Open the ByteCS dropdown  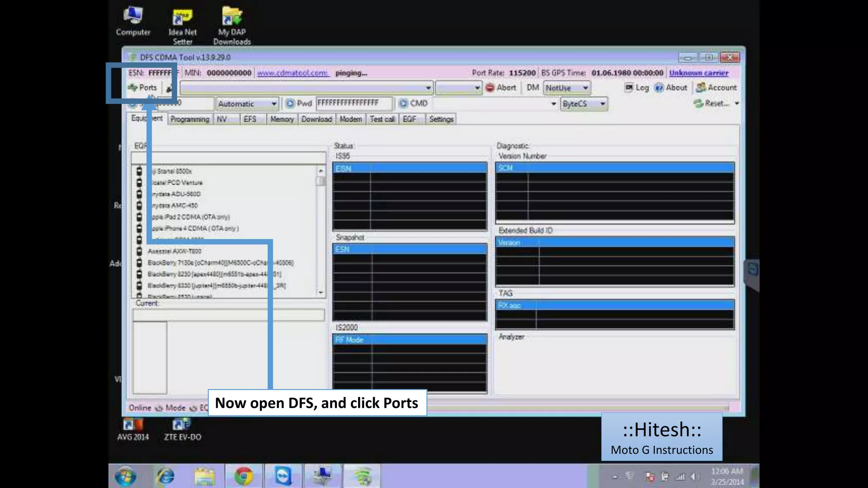(x=584, y=104)
